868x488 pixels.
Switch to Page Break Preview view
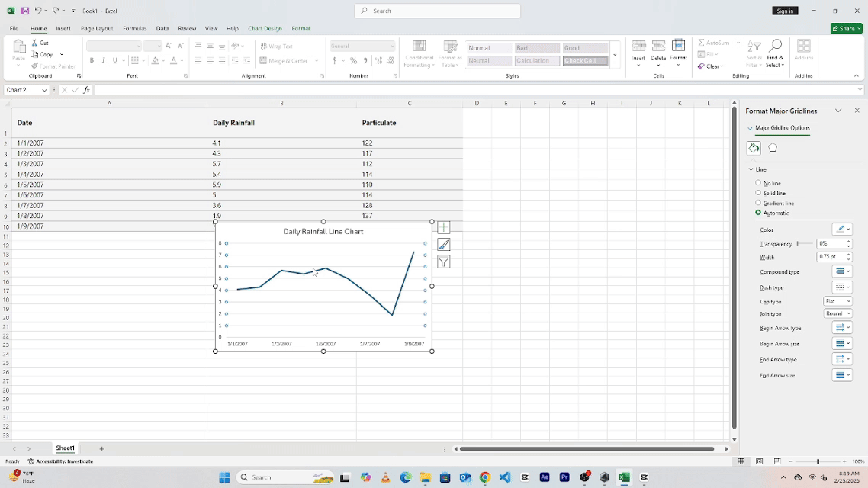777,461
